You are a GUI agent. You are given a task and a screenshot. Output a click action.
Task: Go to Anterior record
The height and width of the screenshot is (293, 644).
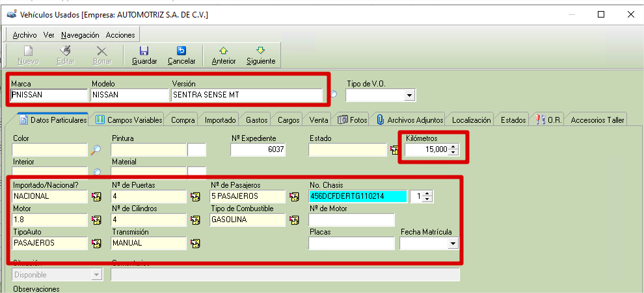coord(223,55)
